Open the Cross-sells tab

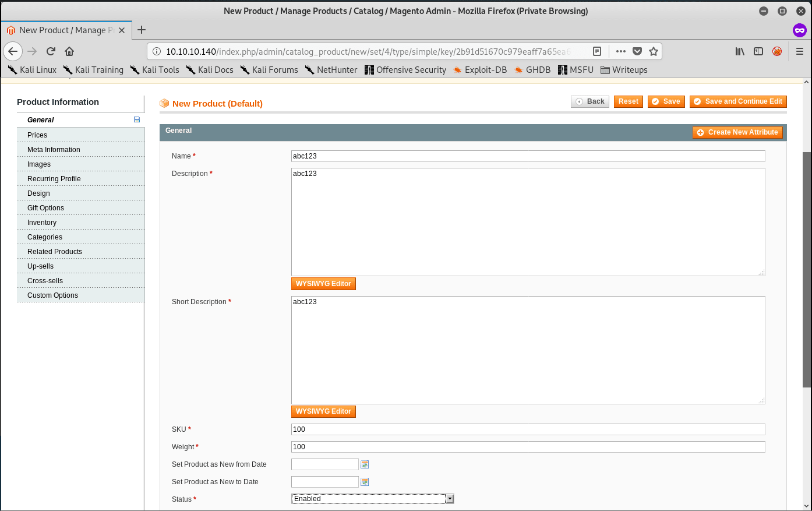[80, 280]
